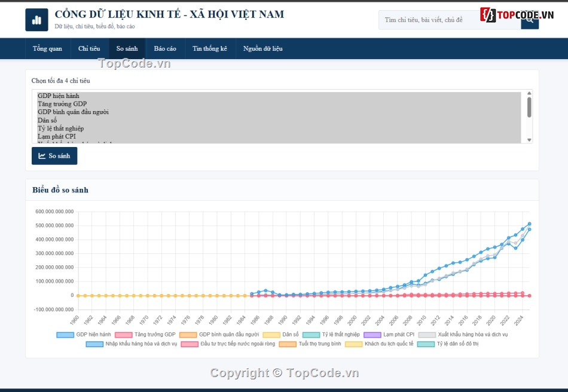Screen dimensions: 568x392
Task: Toggle Tuổi thọ trung bình legend series
Action: (x=310, y=344)
